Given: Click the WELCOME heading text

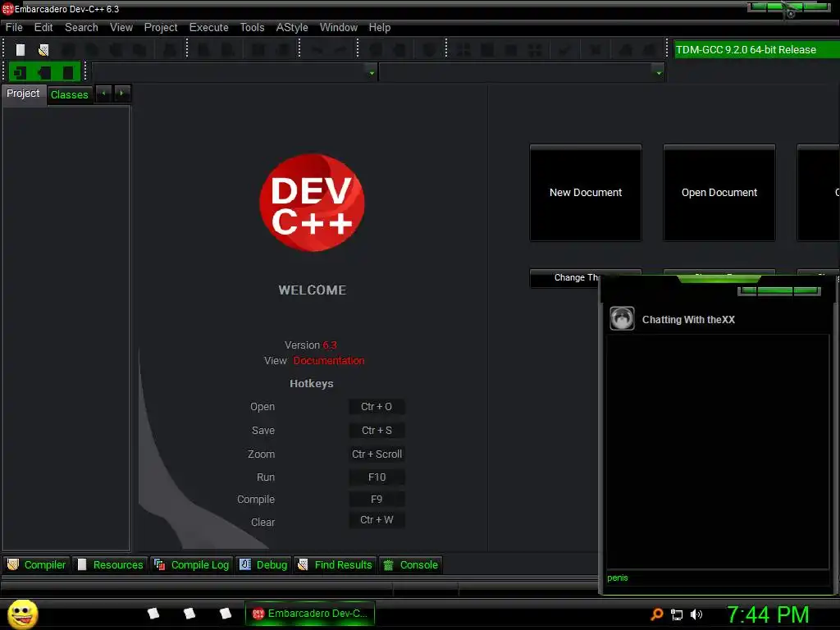Looking at the screenshot, I should (x=313, y=290).
